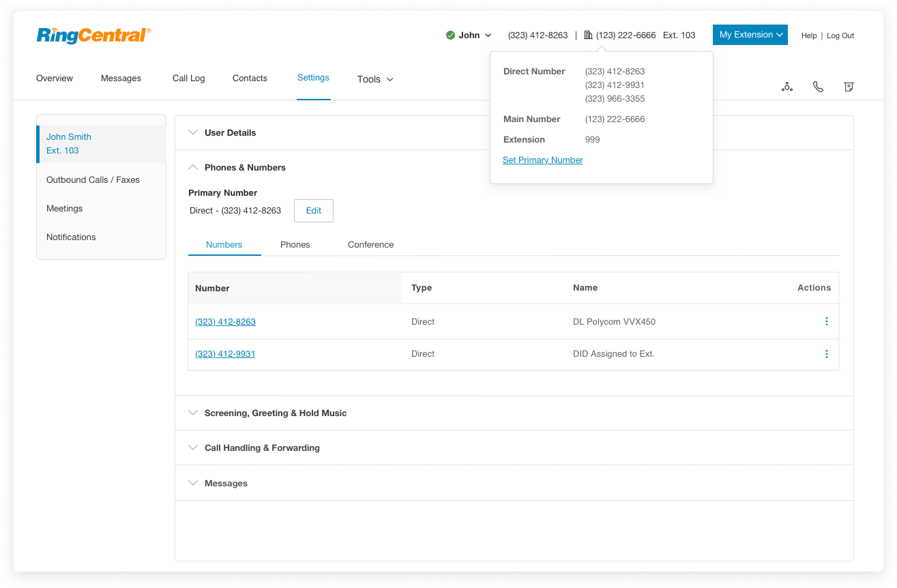
Task: Click the phone handset icon
Action: (818, 87)
